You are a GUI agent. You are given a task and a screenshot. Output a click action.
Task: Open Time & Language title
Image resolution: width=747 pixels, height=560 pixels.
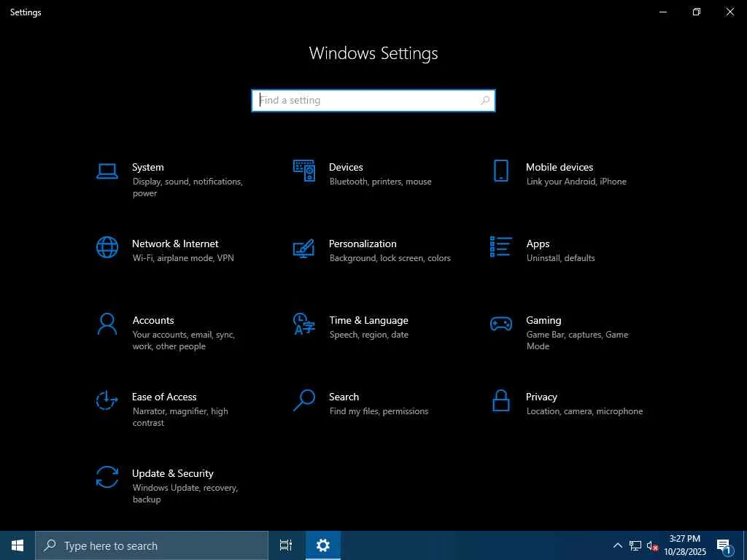click(368, 321)
